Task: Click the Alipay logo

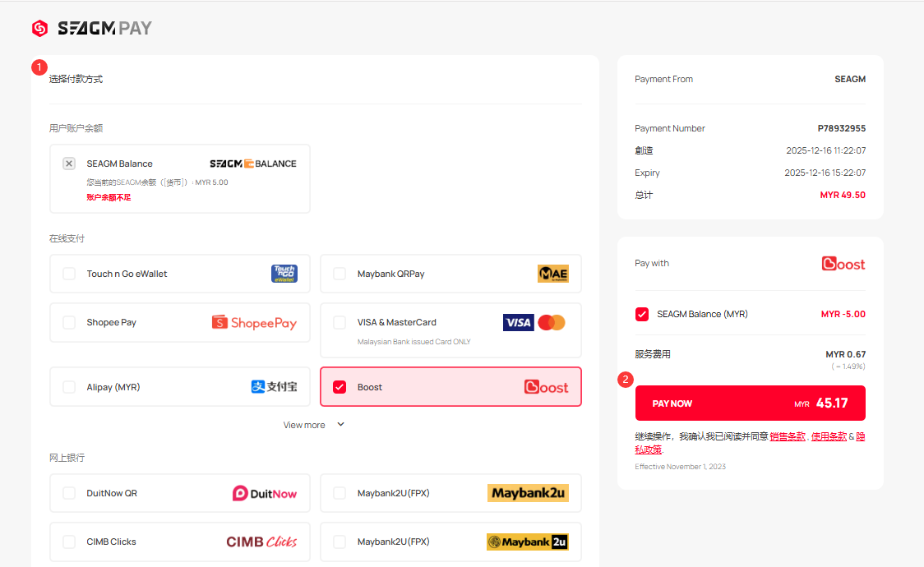Action: [274, 387]
